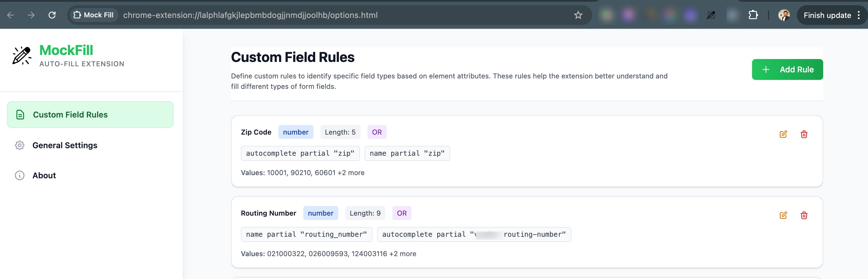Click the MockFill pencil logo
This screenshot has width=868, height=279.
point(22,55)
